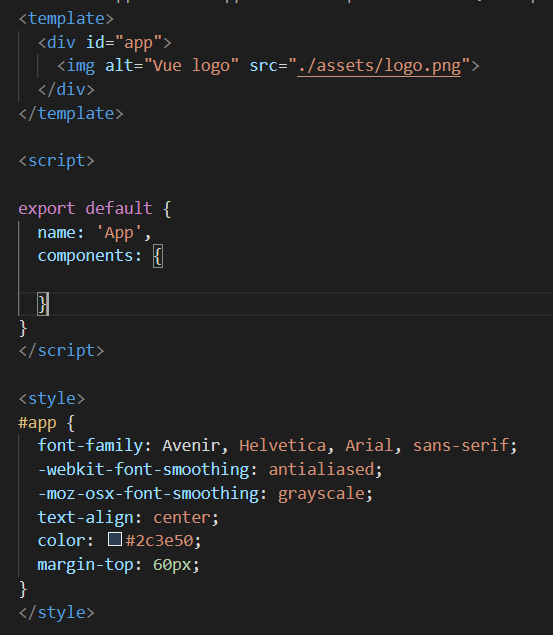Screen dimensions: 553x635
Task: Click the font-family property name
Action: tap(90, 445)
